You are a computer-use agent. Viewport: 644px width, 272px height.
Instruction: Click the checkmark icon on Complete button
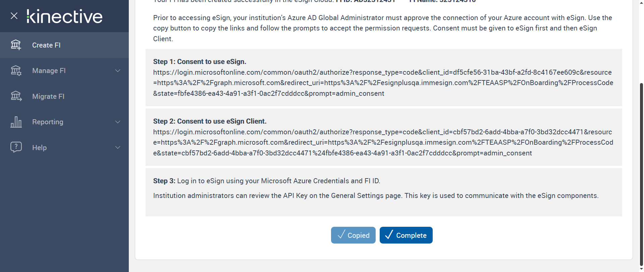click(389, 235)
